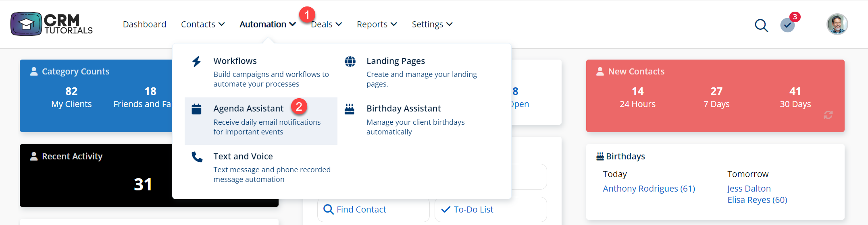Go to the Dashboard page
Image resolution: width=868 pixels, height=225 pixels.
pyautogui.click(x=144, y=25)
